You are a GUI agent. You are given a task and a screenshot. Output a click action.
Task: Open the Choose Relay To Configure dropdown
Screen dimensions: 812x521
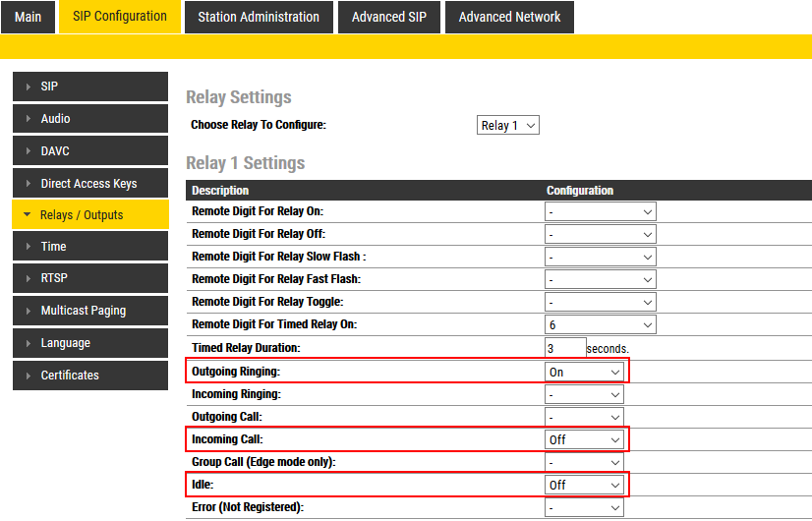click(x=507, y=126)
